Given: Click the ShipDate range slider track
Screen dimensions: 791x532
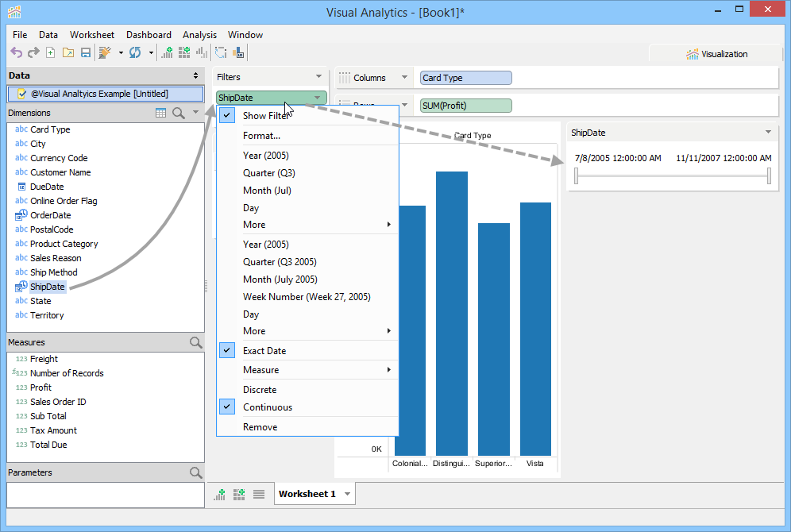Looking at the screenshot, I should 673,176.
